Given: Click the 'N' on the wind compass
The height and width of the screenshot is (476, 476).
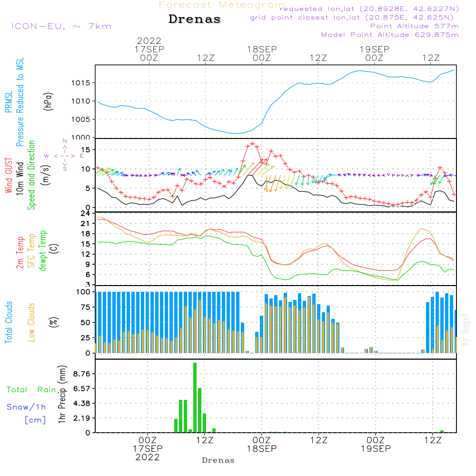Looking at the screenshot, I should [65, 141].
